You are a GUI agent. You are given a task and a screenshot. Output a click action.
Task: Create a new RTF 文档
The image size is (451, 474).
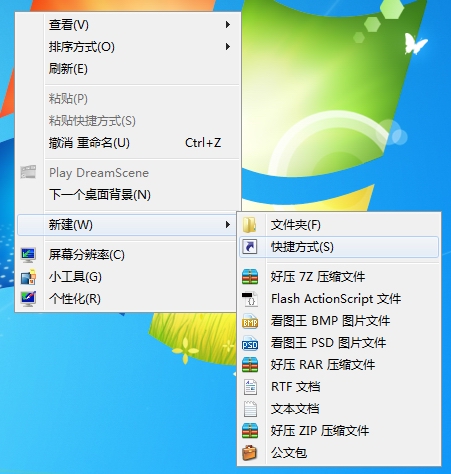(339, 387)
